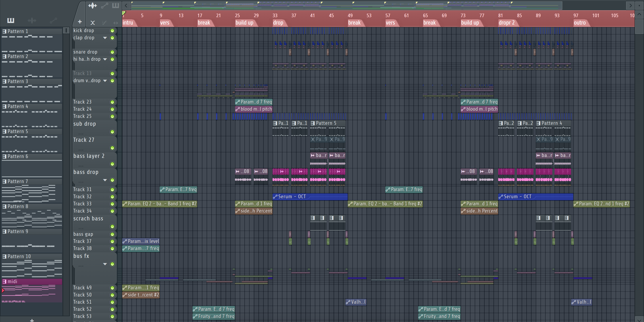
Task: Select the first Serum - OCT automation clip
Action: coord(310,197)
